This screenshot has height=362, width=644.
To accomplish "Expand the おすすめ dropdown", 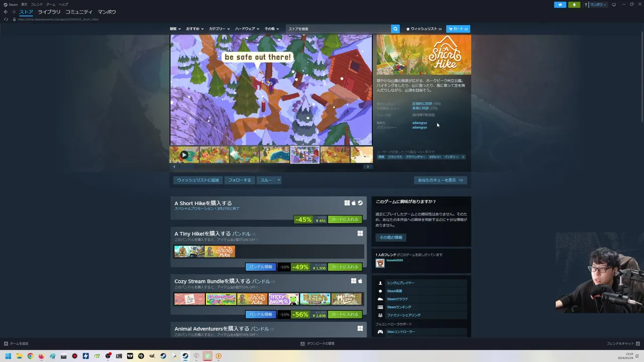I will pyautogui.click(x=194, y=29).
